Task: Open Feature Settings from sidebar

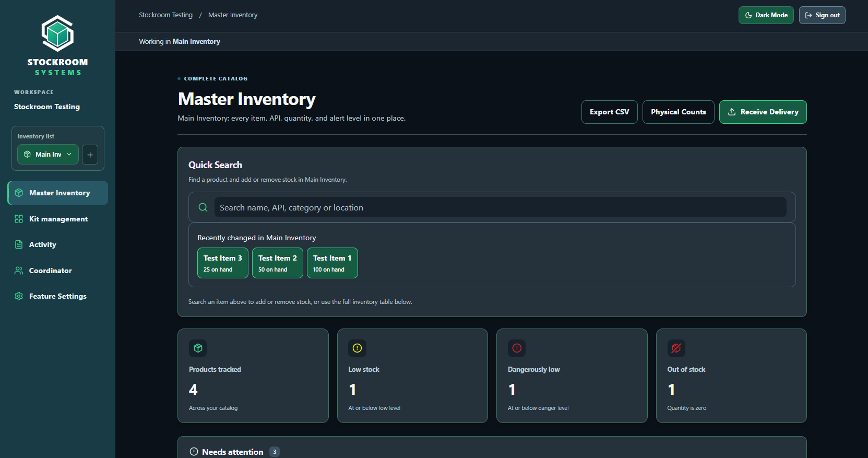Action: click(x=58, y=296)
